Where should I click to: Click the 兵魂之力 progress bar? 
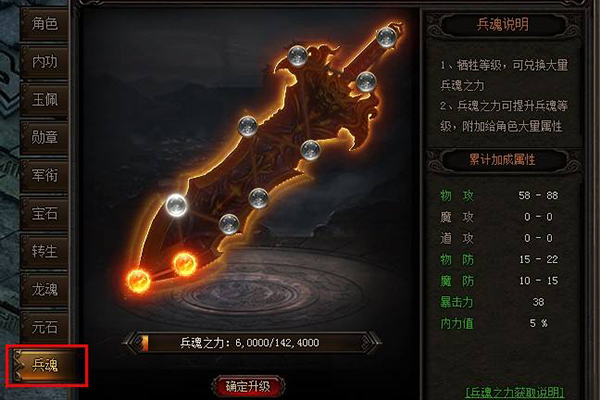point(251,343)
